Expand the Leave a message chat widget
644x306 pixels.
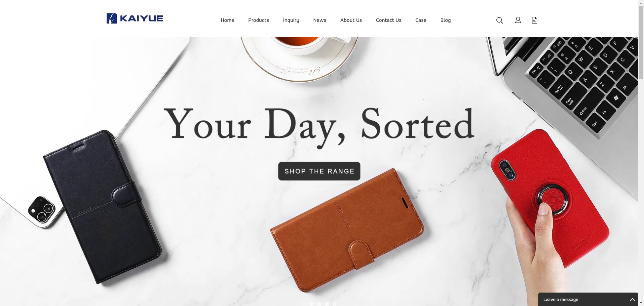(x=588, y=299)
